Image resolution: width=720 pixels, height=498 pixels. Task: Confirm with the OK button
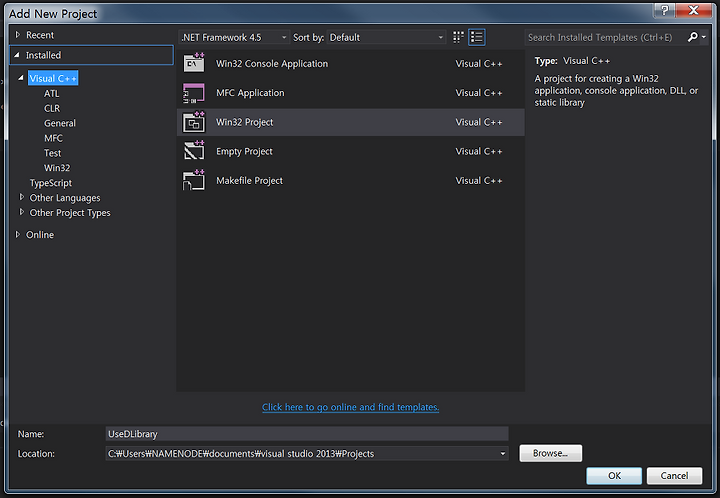pyautogui.click(x=614, y=476)
